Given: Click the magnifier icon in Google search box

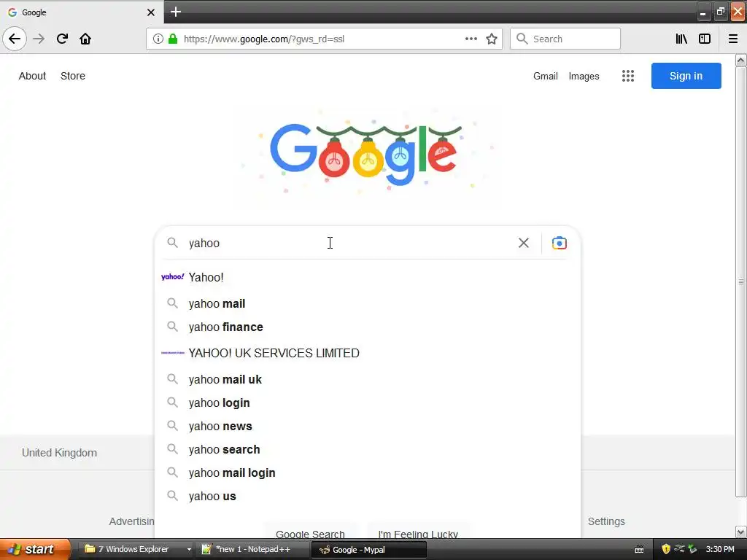Looking at the screenshot, I should (172, 243).
